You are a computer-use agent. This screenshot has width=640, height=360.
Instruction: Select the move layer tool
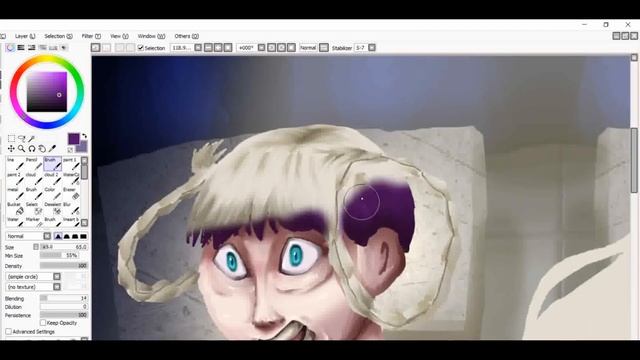pyautogui.click(x=11, y=149)
